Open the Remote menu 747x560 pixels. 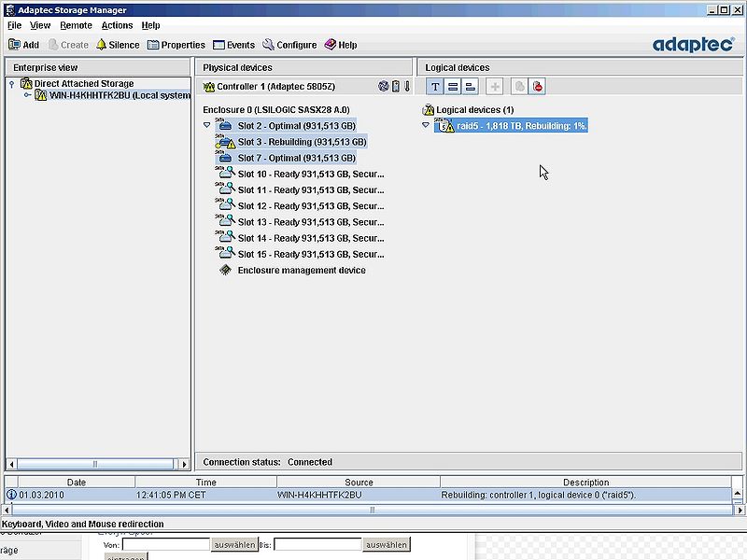[x=76, y=25]
